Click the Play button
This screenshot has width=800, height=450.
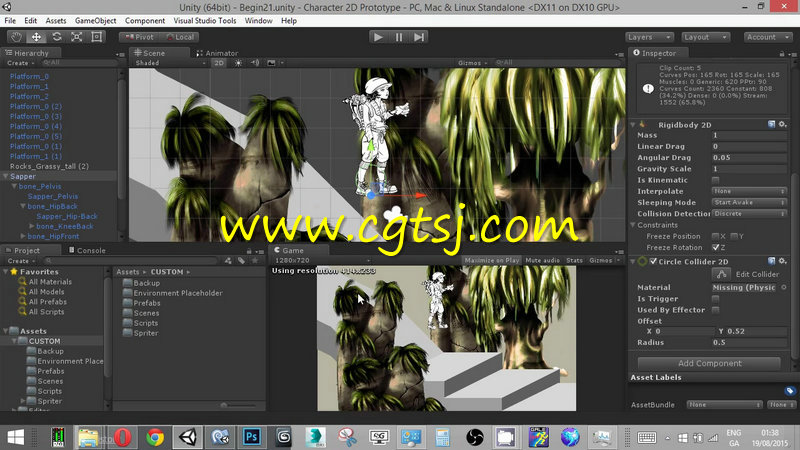tap(378, 37)
